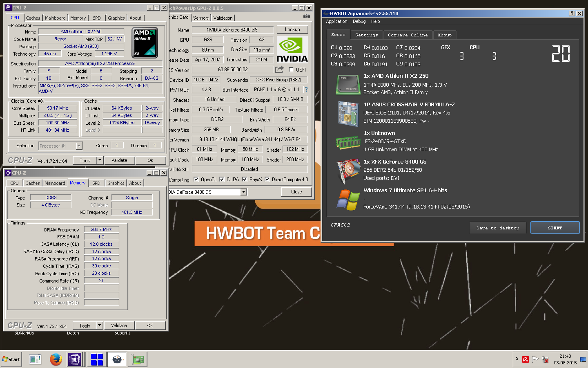Show hidden system tray icons
The height and width of the screenshot is (368, 588).
[x=517, y=359]
